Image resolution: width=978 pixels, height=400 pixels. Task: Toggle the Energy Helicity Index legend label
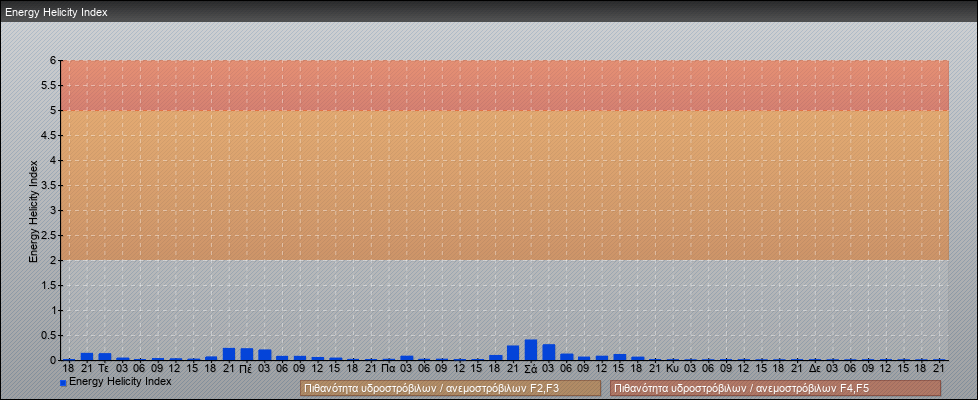click(120, 381)
